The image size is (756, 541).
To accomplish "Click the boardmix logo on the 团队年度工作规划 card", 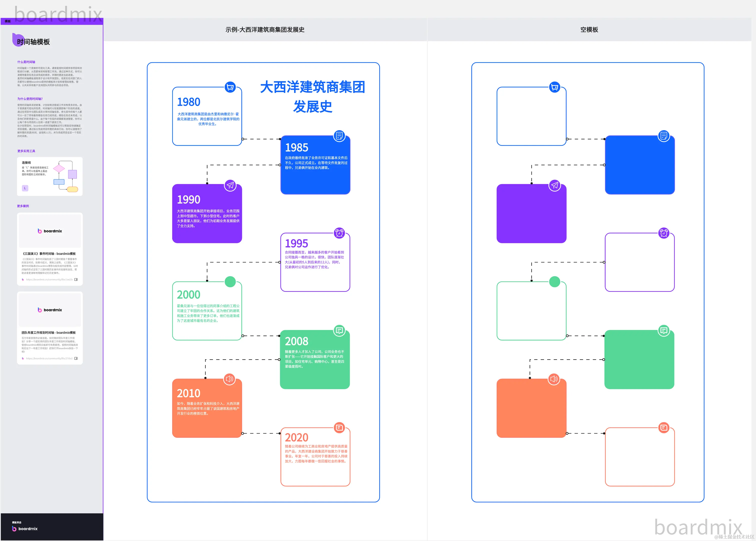I will [x=50, y=310].
